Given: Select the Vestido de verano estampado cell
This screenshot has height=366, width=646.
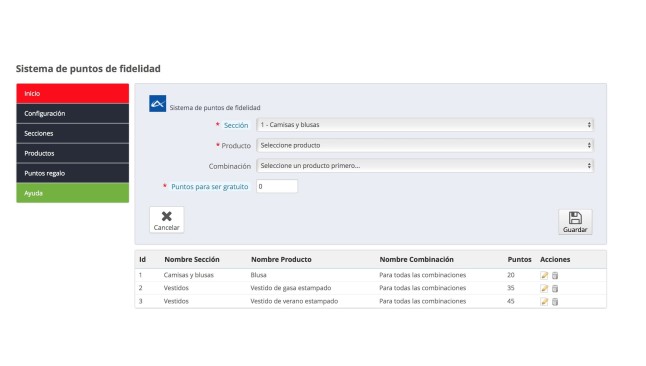Looking at the screenshot, I should [294, 301].
